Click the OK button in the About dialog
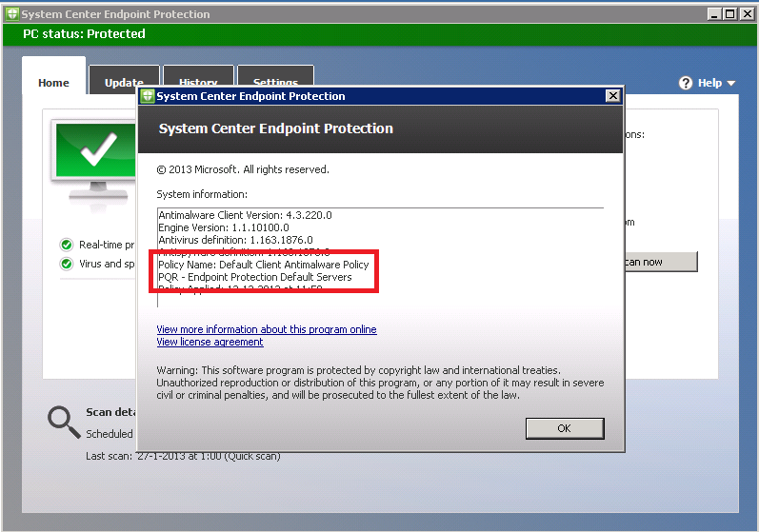The width and height of the screenshot is (759, 532). pos(565,428)
